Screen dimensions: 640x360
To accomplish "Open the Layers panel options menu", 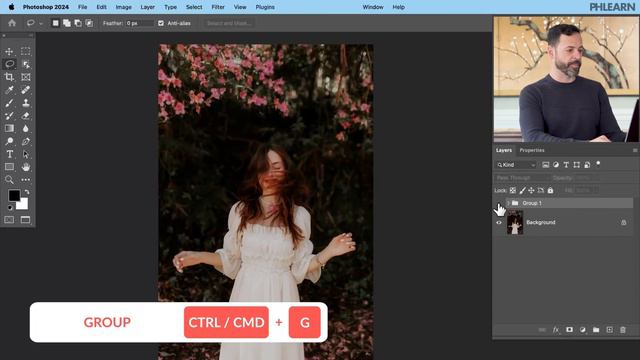I will pyautogui.click(x=635, y=151).
